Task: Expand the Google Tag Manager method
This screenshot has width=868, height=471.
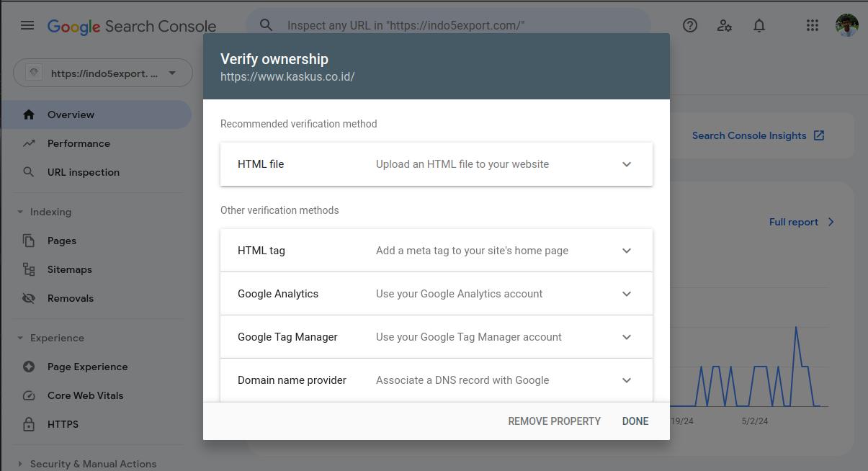Action: (437, 337)
